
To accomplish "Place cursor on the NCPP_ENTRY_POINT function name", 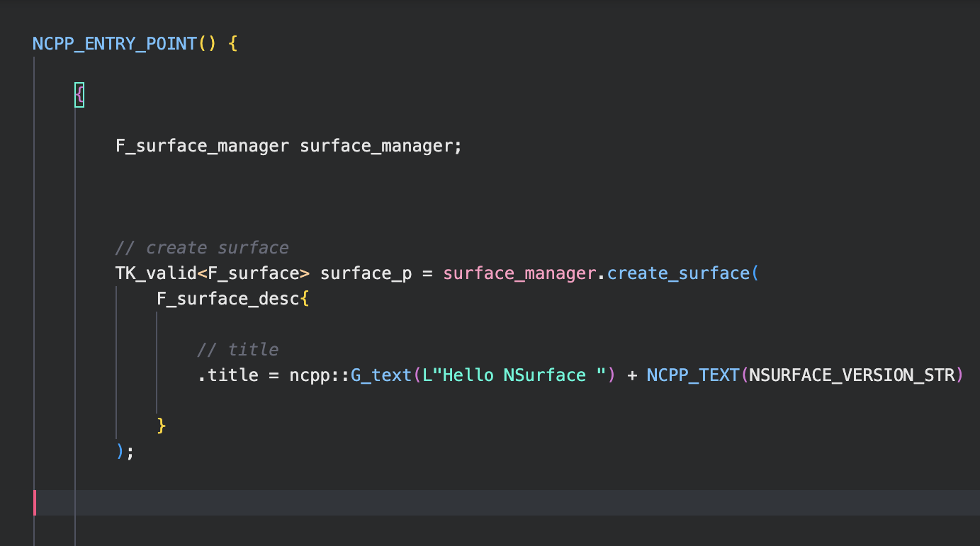I will [x=113, y=43].
